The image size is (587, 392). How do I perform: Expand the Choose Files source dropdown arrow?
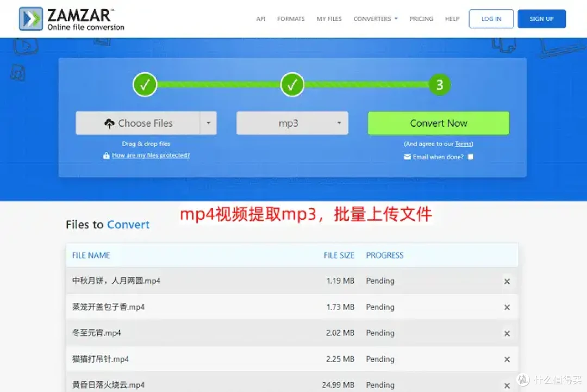(209, 123)
